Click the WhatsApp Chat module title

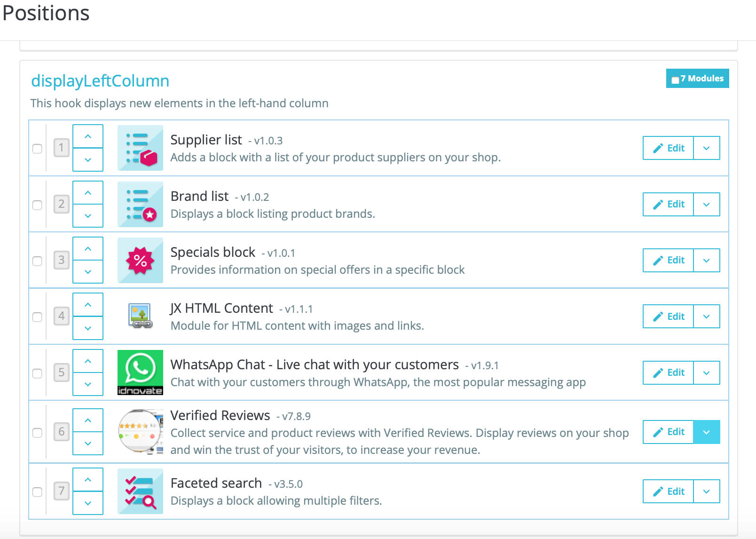tap(315, 365)
